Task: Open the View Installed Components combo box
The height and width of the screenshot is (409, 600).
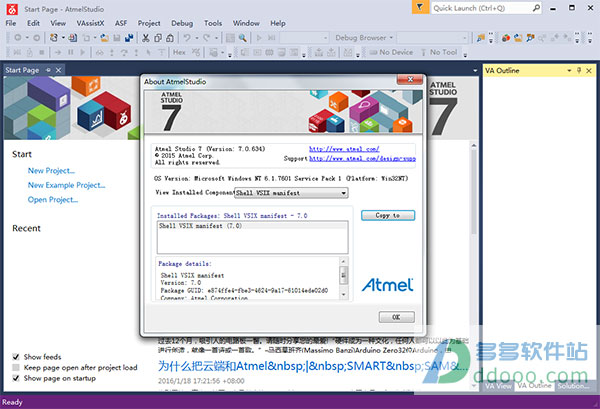Action: pyautogui.click(x=291, y=193)
